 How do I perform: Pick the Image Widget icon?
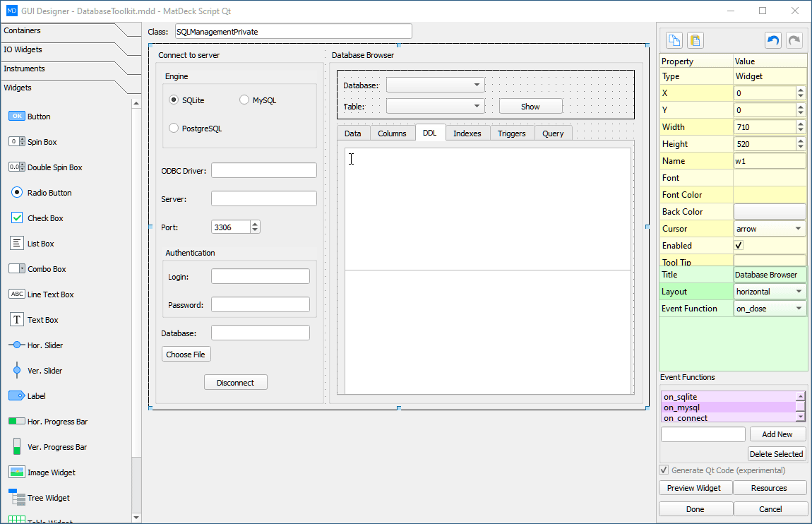tap(17, 472)
